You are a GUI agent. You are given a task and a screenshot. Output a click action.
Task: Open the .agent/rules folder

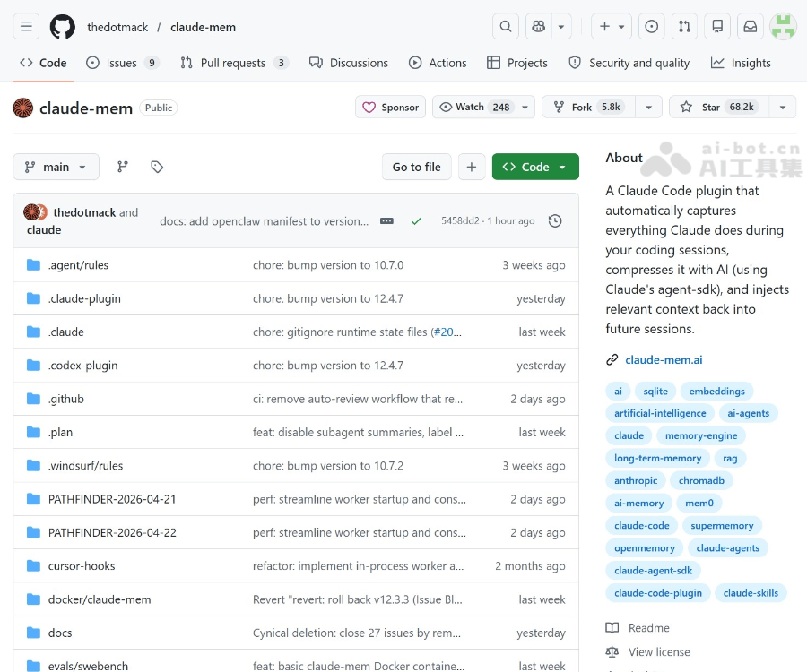pyautogui.click(x=78, y=265)
